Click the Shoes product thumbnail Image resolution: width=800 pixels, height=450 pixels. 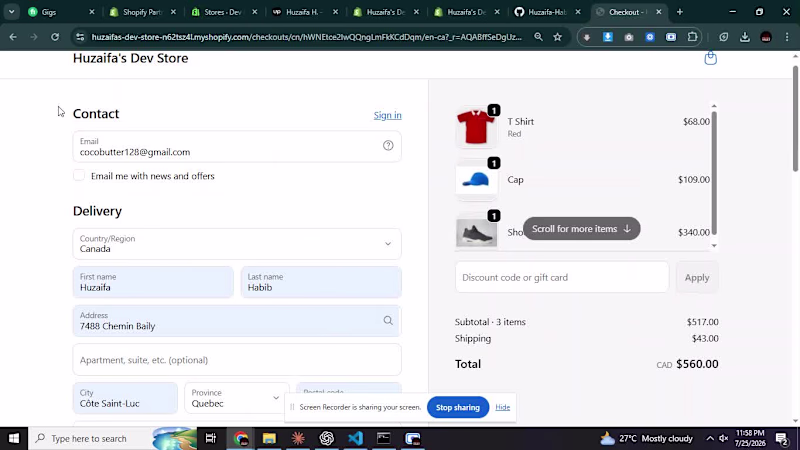tap(476, 232)
